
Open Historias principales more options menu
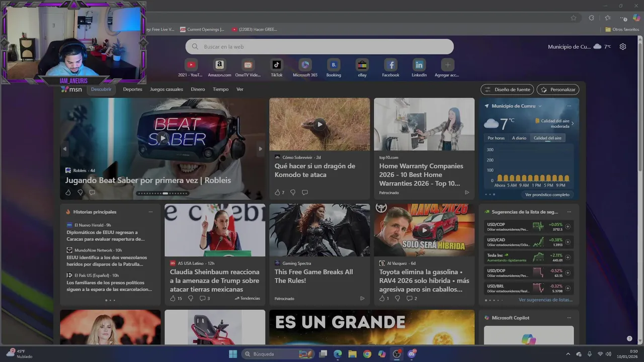point(150,212)
